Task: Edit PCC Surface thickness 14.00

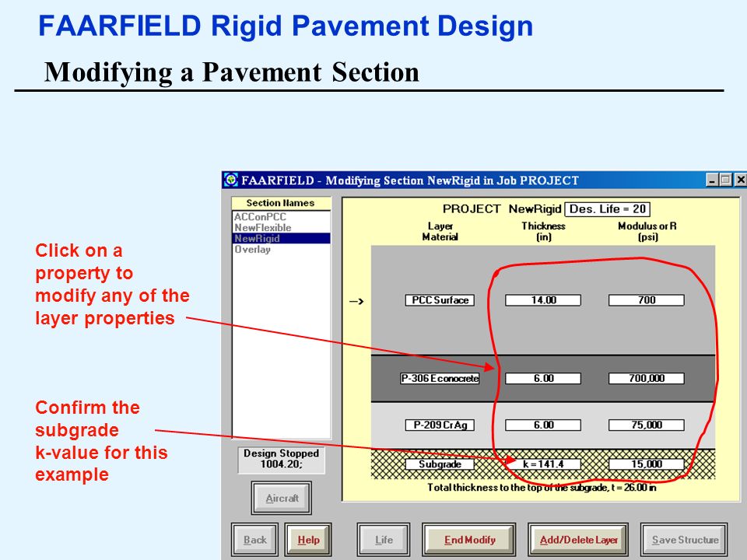Action: click(x=543, y=300)
